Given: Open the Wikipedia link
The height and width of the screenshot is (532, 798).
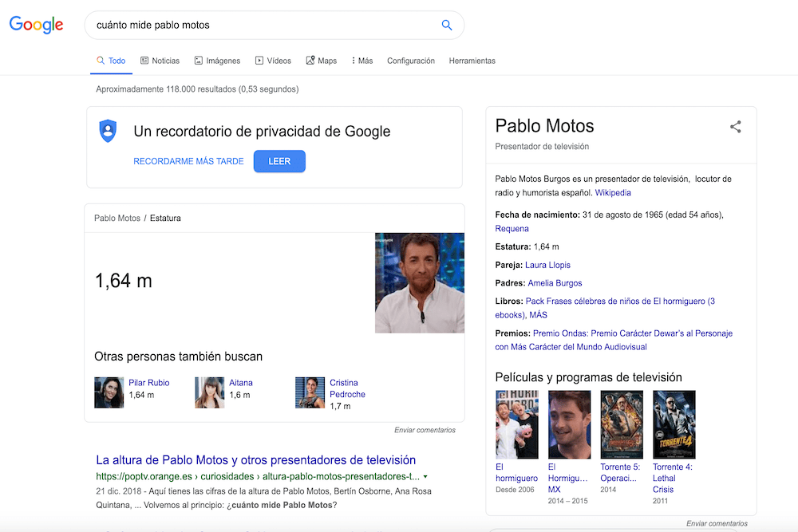Looking at the screenshot, I should click(x=613, y=192).
